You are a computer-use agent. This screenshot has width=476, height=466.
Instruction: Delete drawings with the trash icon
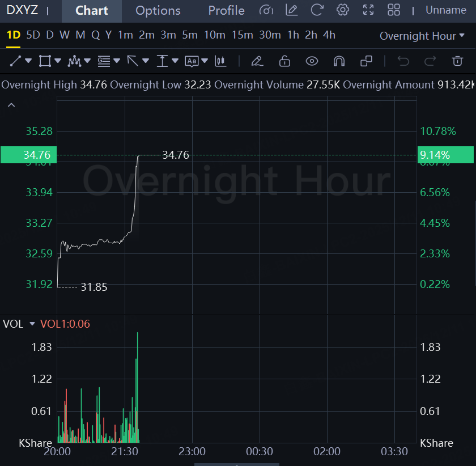point(457,61)
